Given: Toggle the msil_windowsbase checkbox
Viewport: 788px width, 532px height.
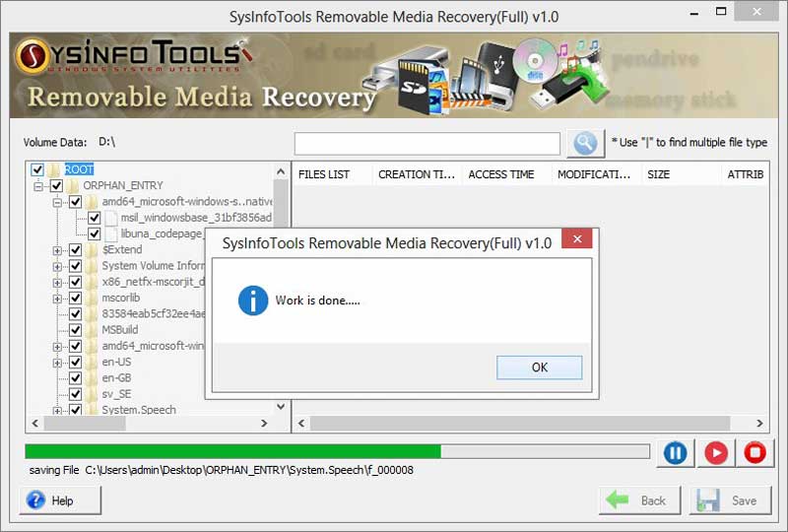Looking at the screenshot, I should pyautogui.click(x=94, y=218).
